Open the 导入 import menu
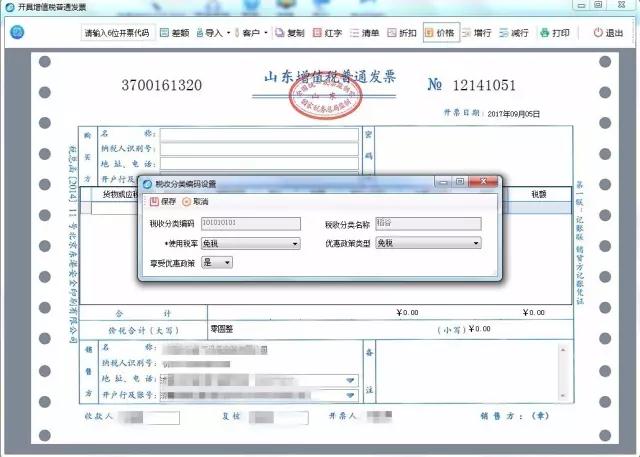 pyautogui.click(x=213, y=33)
